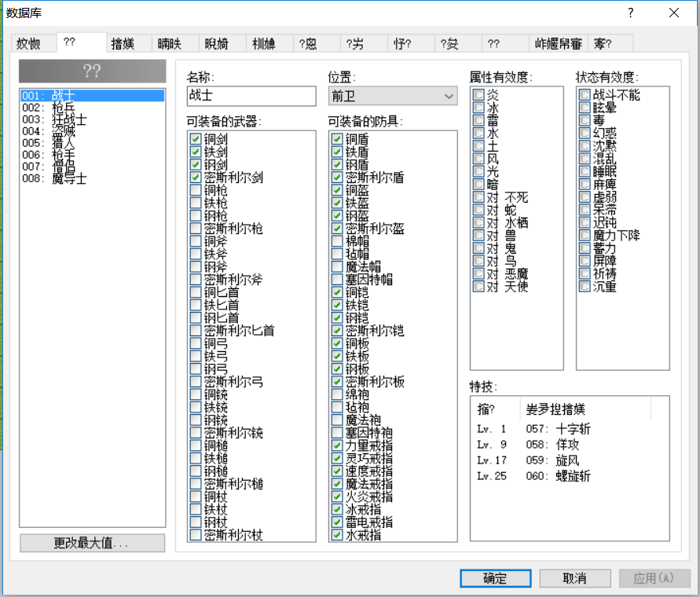The image size is (700, 597).
Task: Select class 001: 战士 in list
Action: click(x=93, y=96)
